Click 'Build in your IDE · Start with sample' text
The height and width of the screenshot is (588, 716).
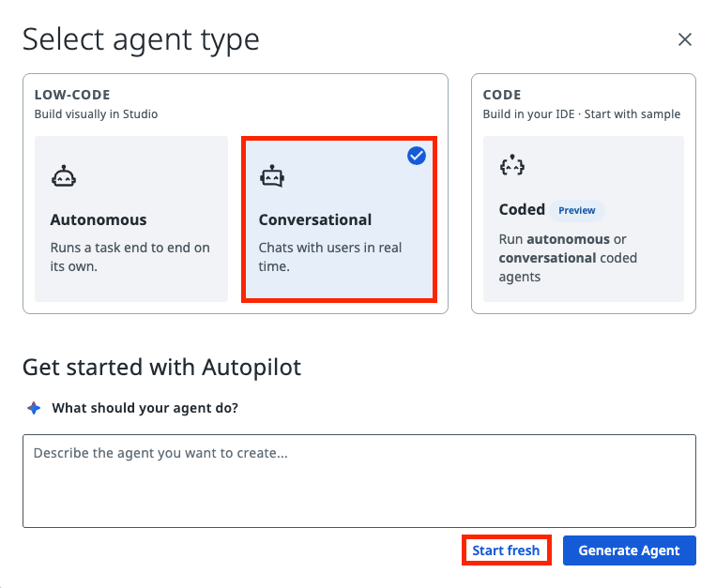coord(582,114)
